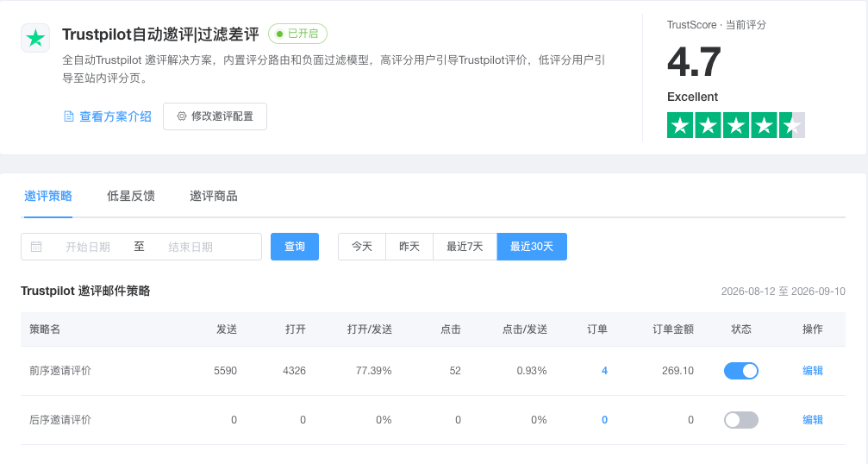The image size is (868, 464).
Task: Disable the 前序邀请评价 strategy switch
Action: [741, 371]
